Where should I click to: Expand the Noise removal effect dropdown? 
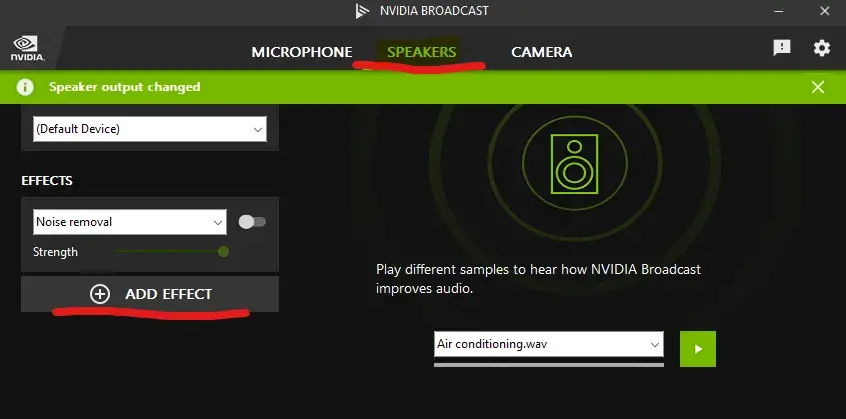[x=130, y=221]
